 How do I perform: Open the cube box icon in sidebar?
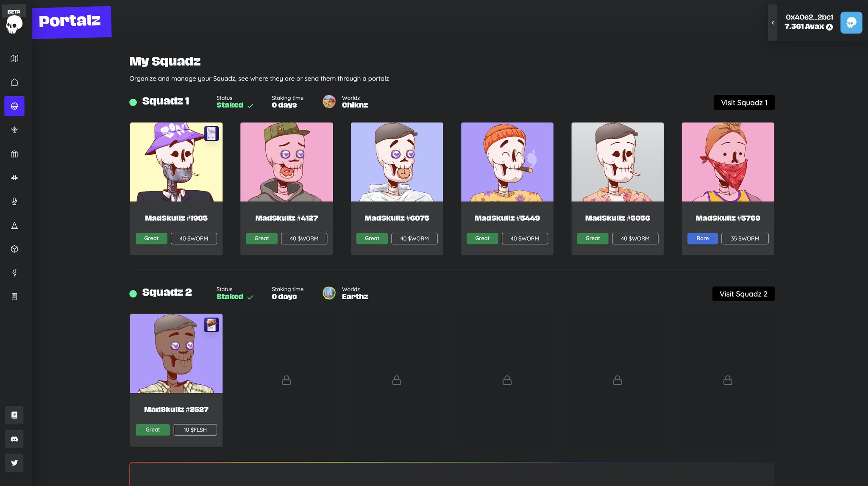coord(14,249)
